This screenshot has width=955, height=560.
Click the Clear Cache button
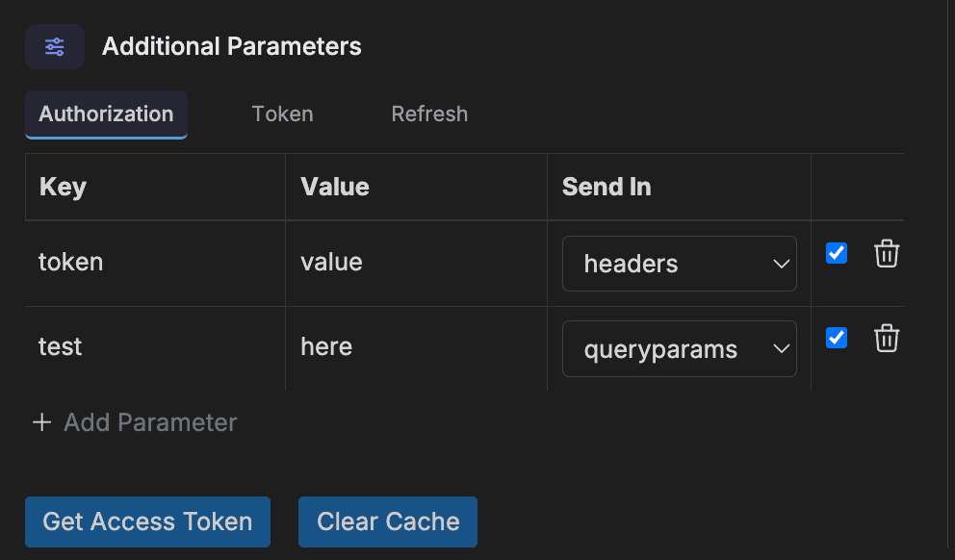pyautogui.click(x=388, y=522)
